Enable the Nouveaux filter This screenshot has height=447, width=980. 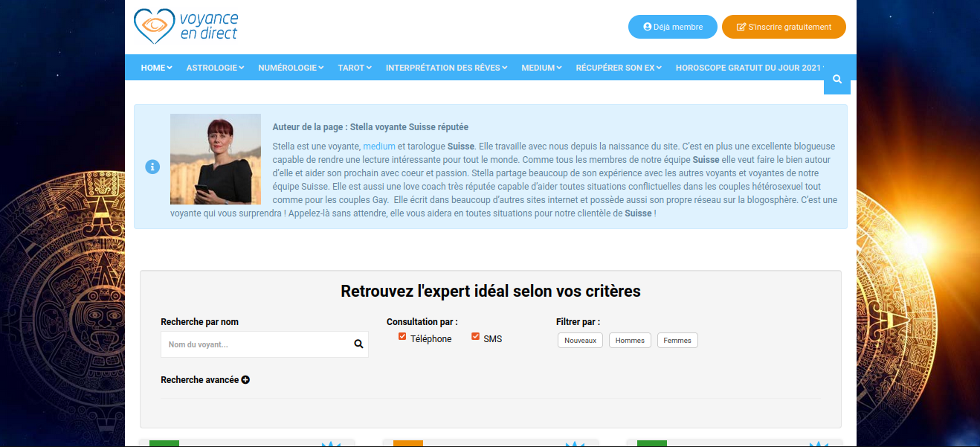580,340
